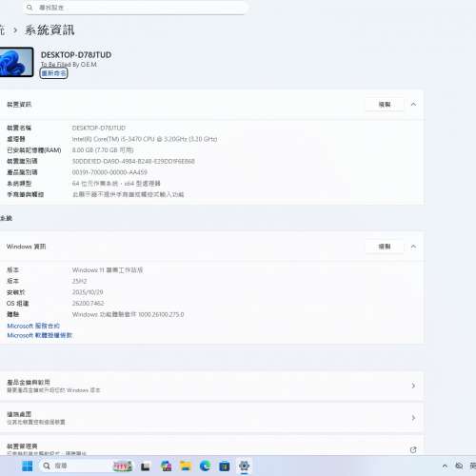Open Microsoft Store from the taskbar

pos(225,466)
